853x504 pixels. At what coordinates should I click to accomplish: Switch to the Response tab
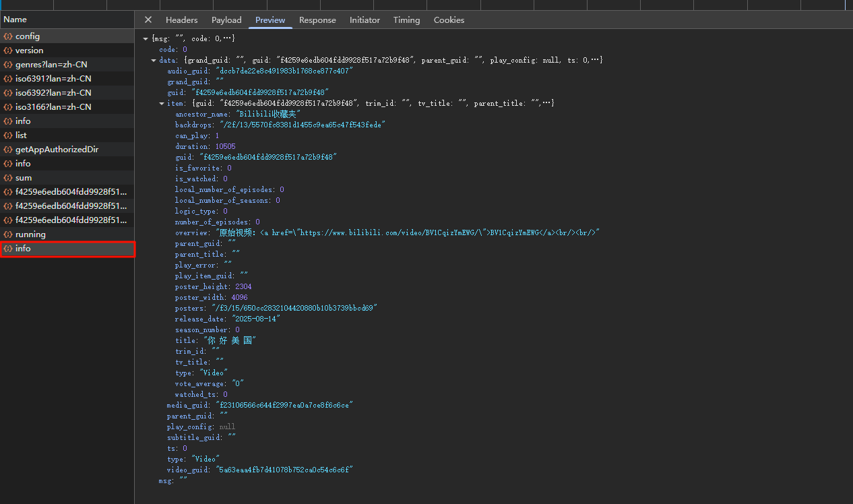pyautogui.click(x=317, y=20)
